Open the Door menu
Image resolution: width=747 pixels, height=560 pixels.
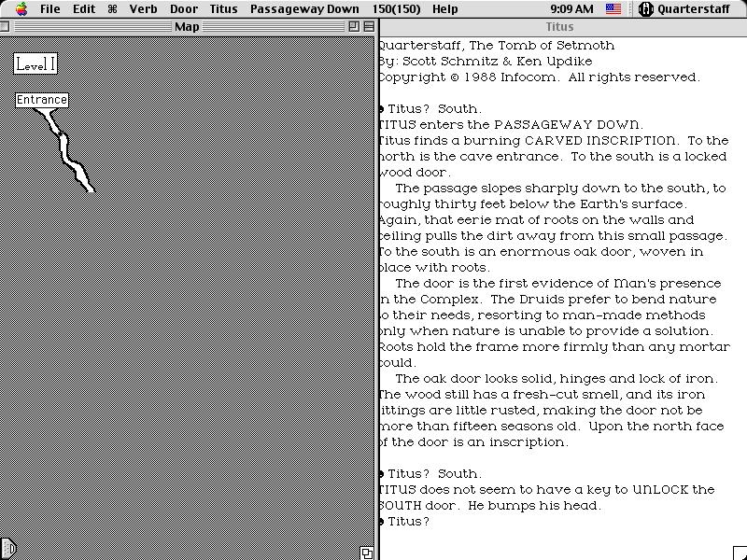point(184,8)
